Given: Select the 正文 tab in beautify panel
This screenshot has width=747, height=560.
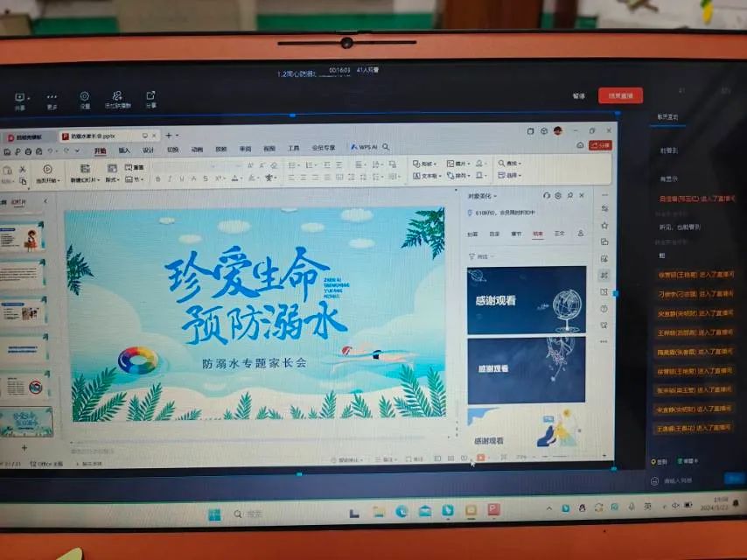Looking at the screenshot, I should [559, 234].
